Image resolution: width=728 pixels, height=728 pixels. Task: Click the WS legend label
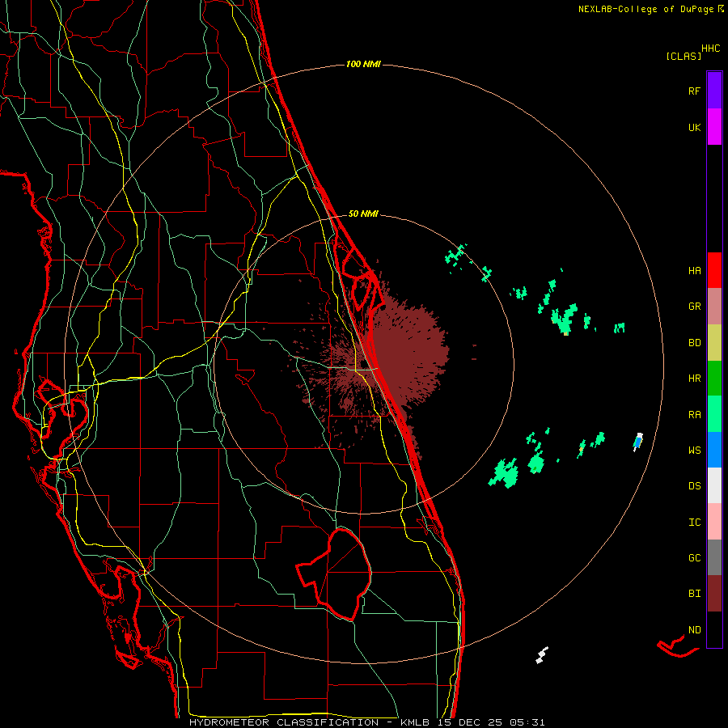(694, 451)
